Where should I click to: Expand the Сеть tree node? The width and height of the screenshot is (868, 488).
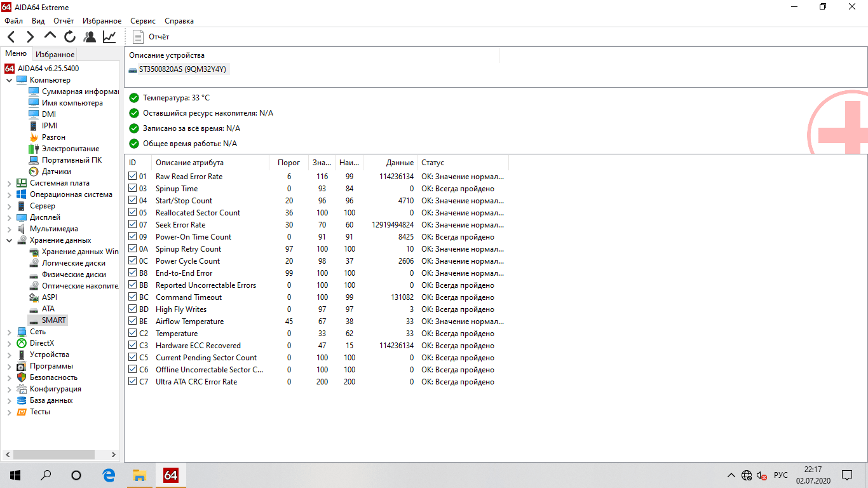(x=9, y=332)
